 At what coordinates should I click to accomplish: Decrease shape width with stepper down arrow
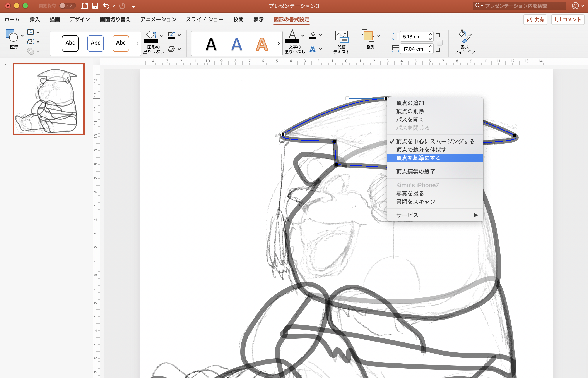(430, 51)
